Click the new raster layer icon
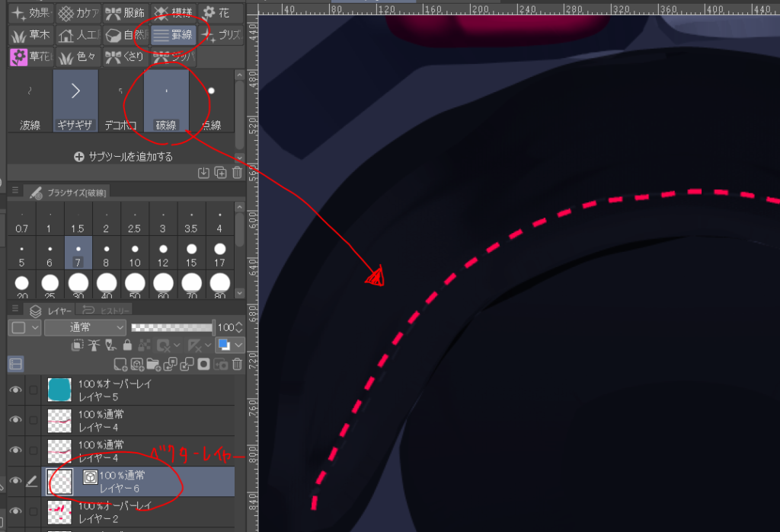 click(120, 365)
